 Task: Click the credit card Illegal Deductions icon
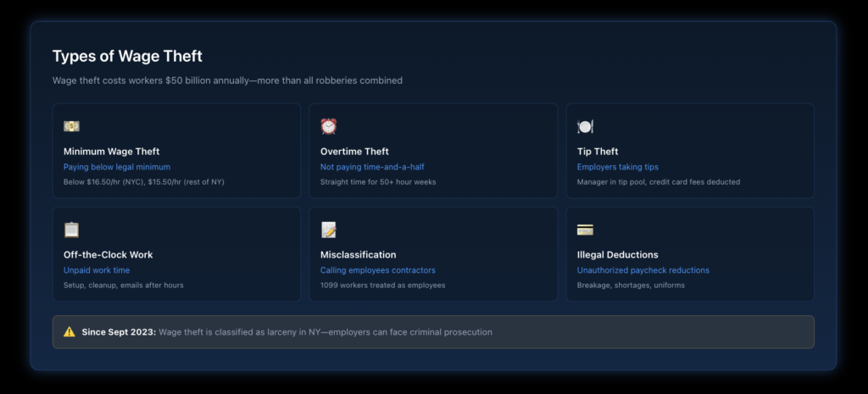(585, 230)
